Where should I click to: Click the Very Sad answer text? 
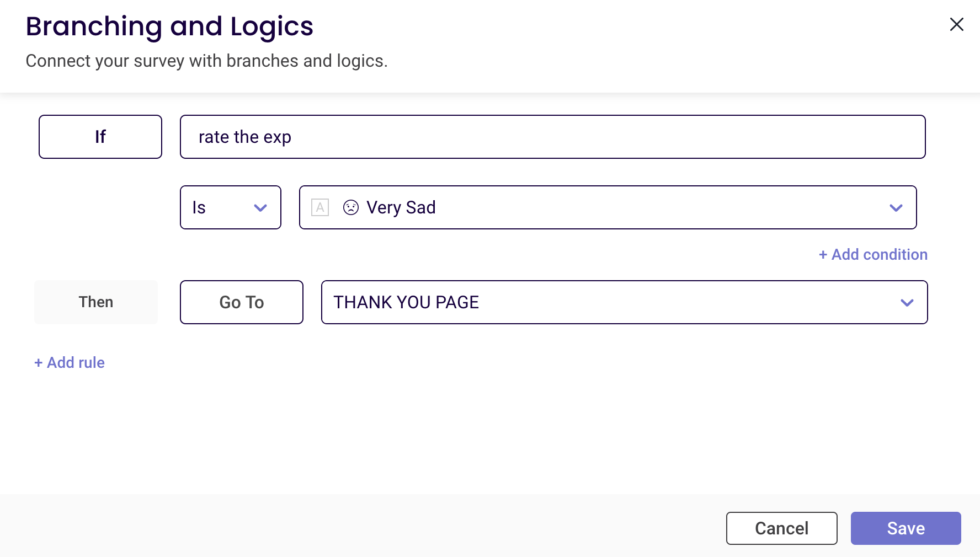coord(401,207)
